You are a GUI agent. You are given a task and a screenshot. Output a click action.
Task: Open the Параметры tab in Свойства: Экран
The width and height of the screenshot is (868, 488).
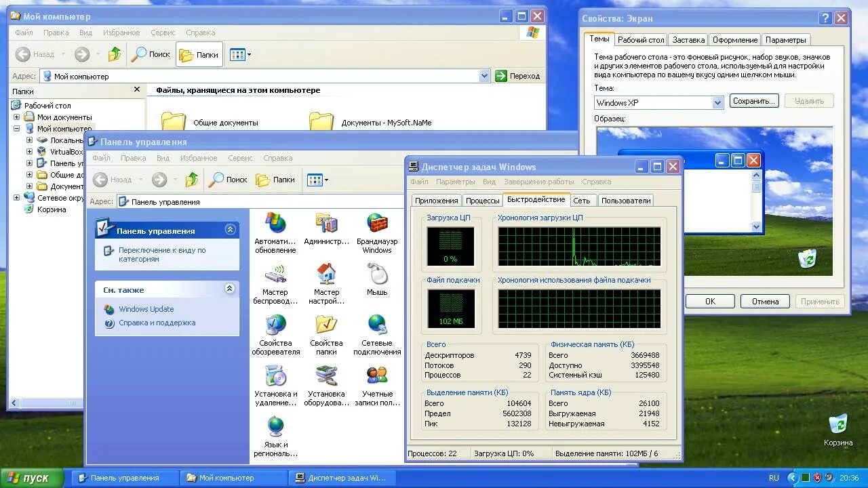coord(786,40)
